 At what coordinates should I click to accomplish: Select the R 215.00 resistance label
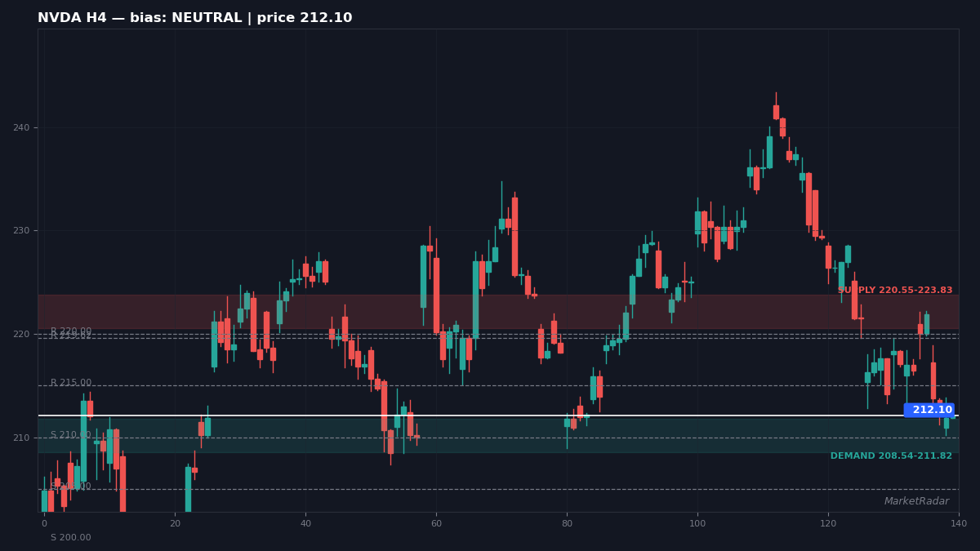click(71, 383)
